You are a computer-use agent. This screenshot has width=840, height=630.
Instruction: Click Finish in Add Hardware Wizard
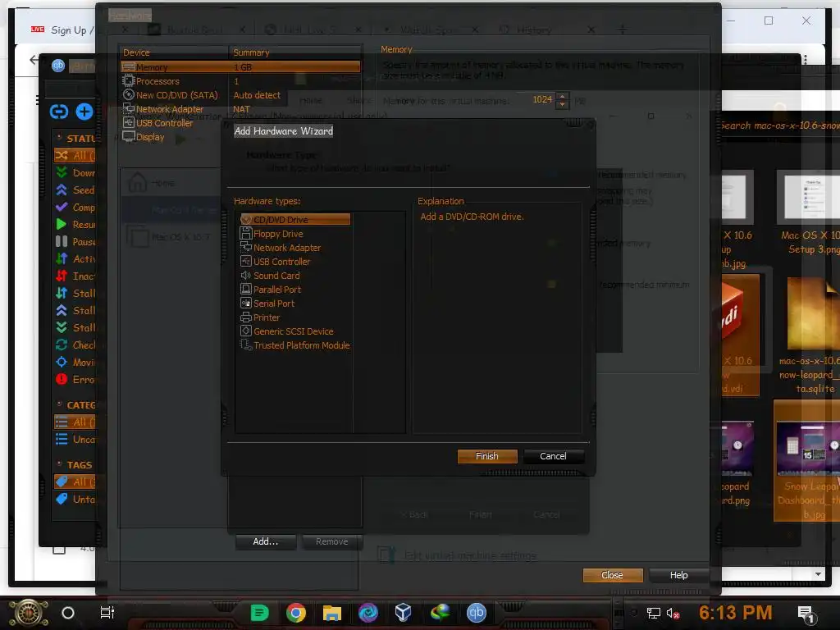[487, 456]
